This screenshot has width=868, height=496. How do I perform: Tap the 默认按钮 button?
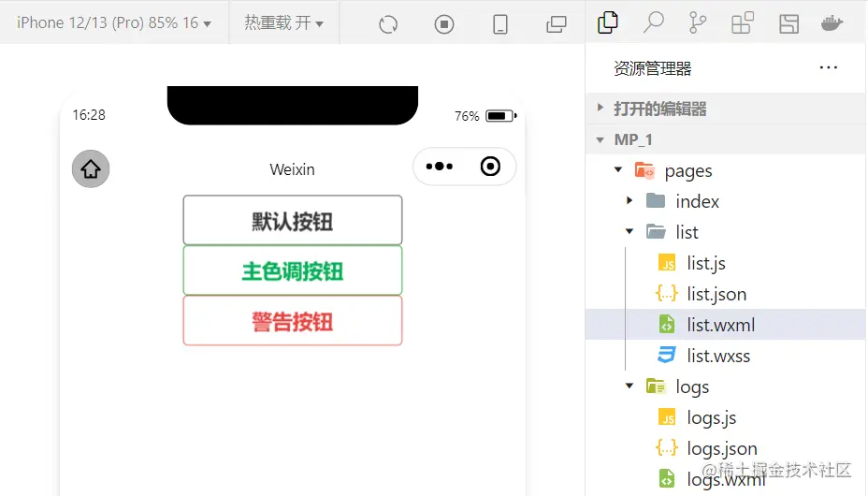coord(293,220)
